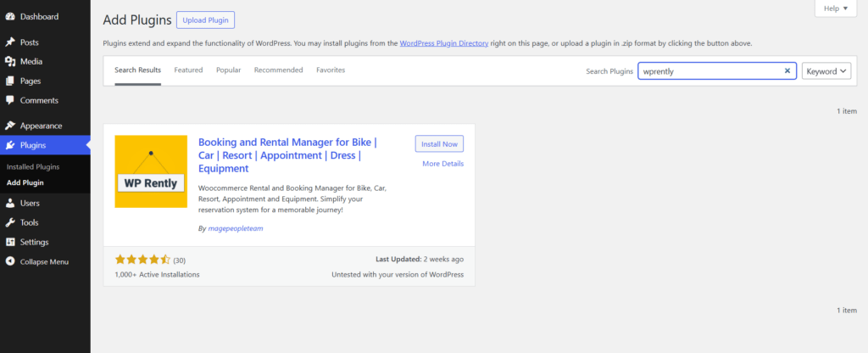This screenshot has height=353, width=868.
Task: Clear the search field with the X icon
Action: click(x=787, y=71)
